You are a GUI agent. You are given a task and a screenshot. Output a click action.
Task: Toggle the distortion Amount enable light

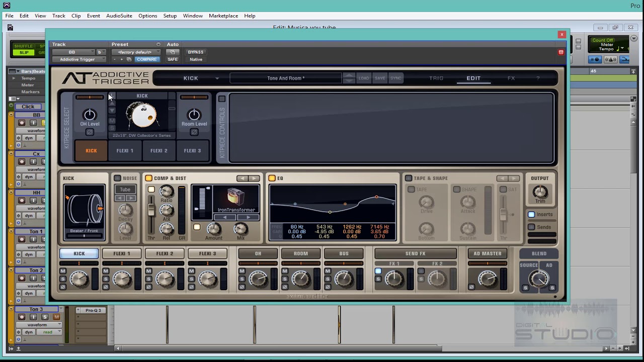(197, 227)
